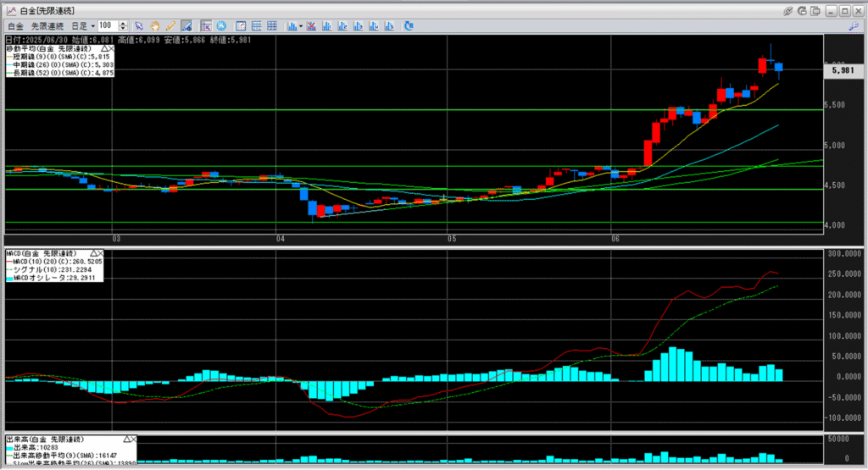Click the 先限連続 contract menu item
This screenshot has width=868, height=470.
coord(47,26)
